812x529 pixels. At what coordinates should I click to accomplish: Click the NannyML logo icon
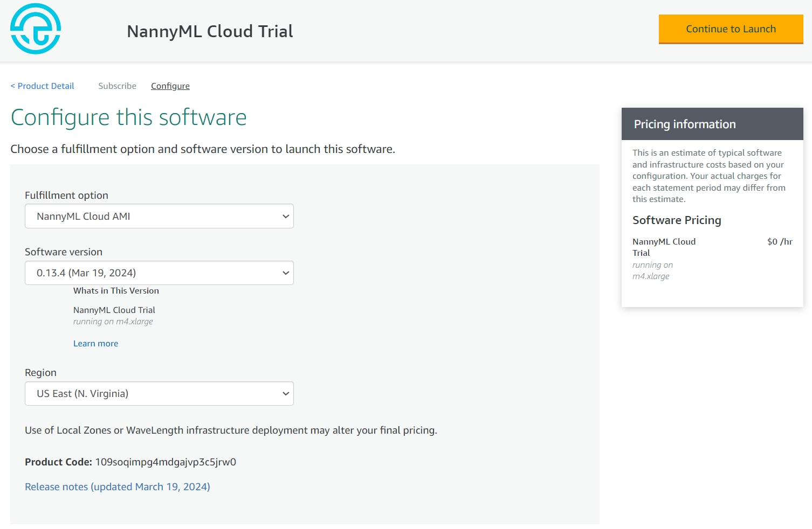36,29
